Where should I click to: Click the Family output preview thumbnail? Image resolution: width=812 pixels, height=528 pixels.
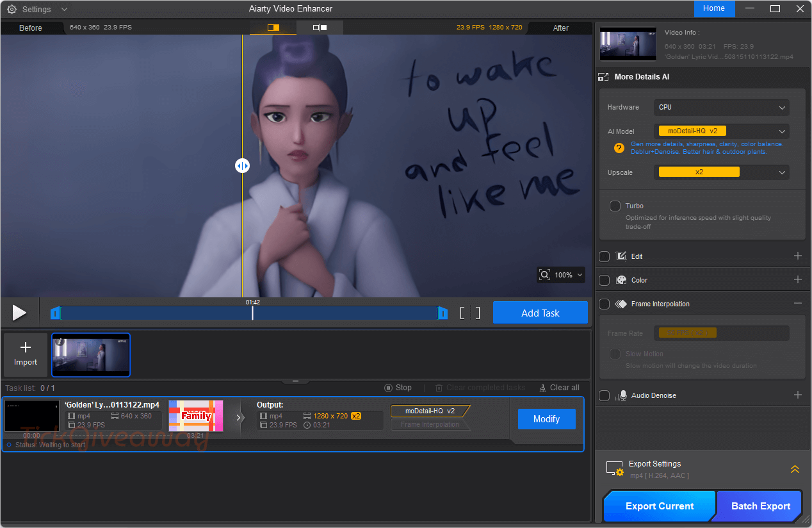196,416
